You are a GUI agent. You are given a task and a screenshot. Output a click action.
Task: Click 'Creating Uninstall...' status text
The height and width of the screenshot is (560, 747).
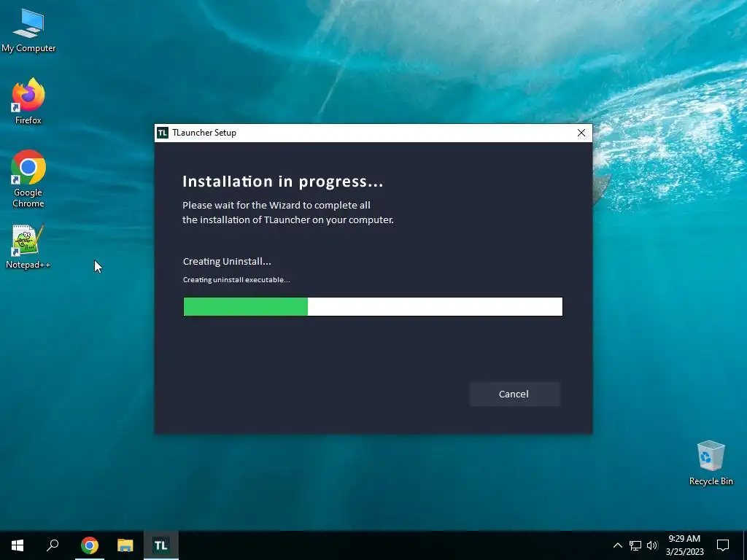click(x=227, y=262)
